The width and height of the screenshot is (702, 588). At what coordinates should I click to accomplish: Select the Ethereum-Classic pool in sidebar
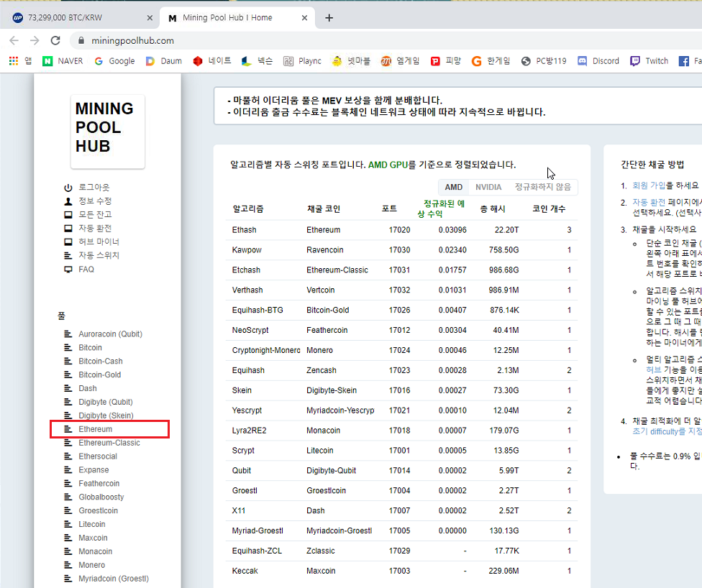[x=109, y=443]
